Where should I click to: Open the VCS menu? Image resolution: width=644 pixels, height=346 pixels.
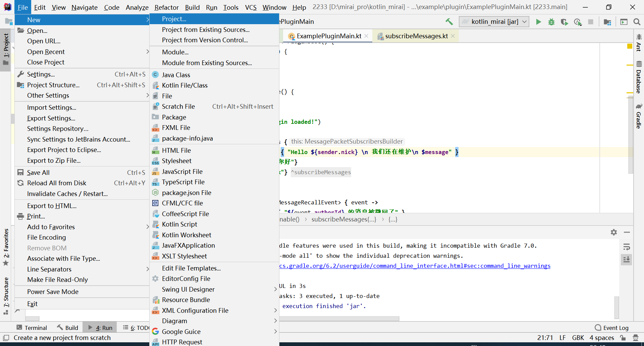coord(251,7)
